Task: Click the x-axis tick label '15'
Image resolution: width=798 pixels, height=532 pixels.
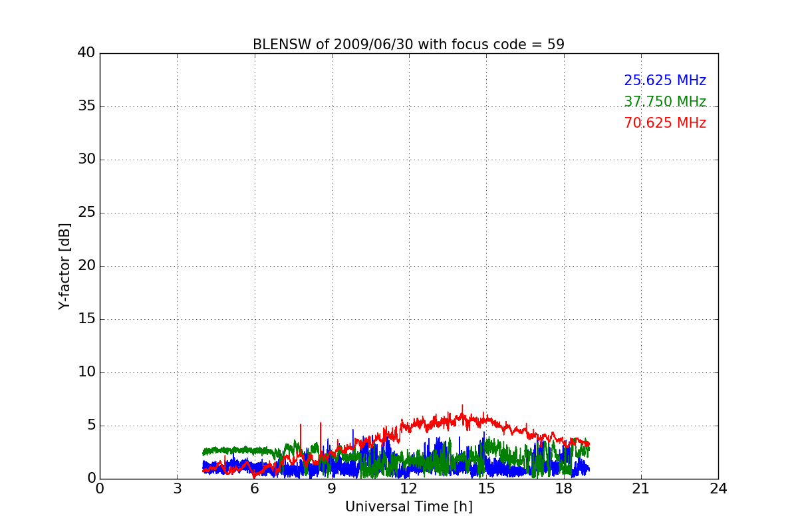Action: 486,488
